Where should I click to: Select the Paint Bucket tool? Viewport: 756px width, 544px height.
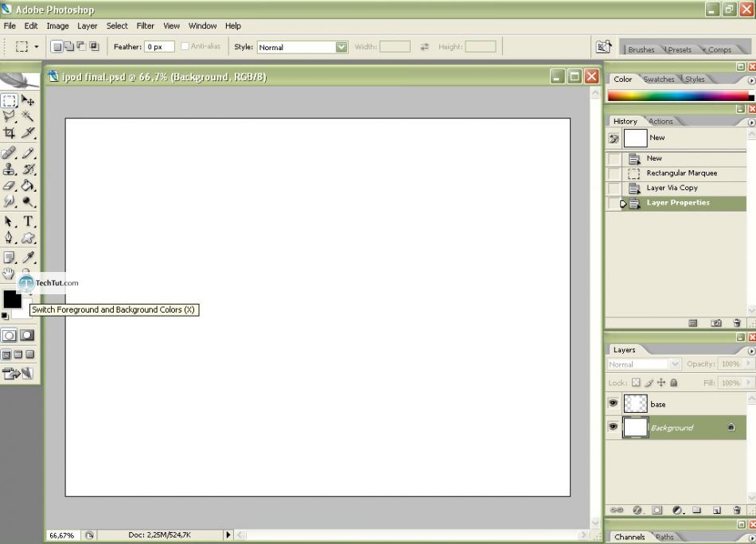click(x=28, y=185)
